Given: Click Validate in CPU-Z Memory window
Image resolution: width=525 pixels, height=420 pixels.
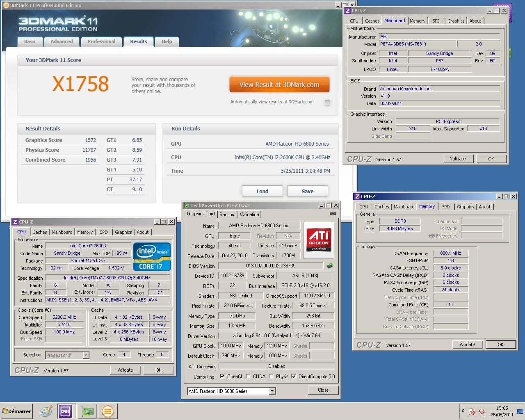Looking at the screenshot, I should 467,345.
